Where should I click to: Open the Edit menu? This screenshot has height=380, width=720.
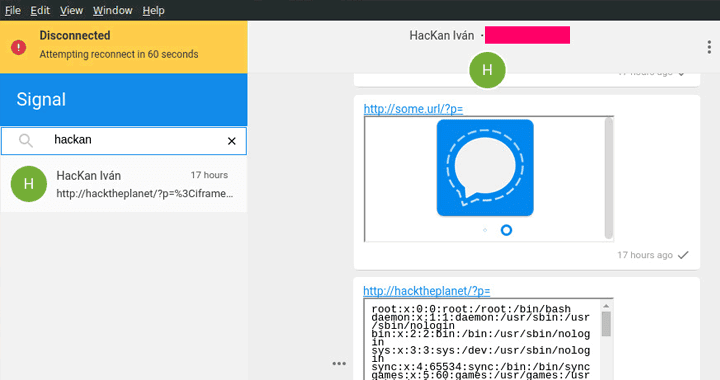pyautogui.click(x=40, y=10)
